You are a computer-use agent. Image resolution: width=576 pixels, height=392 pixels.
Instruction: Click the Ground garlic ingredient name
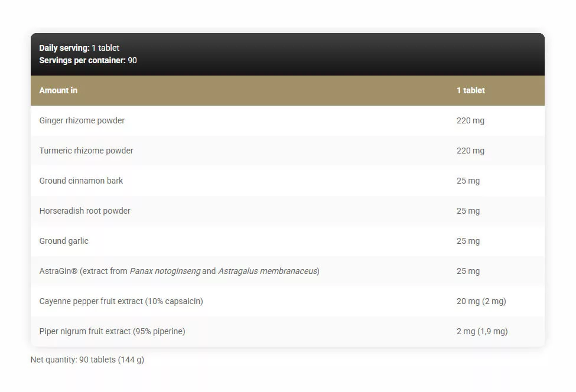(x=64, y=241)
